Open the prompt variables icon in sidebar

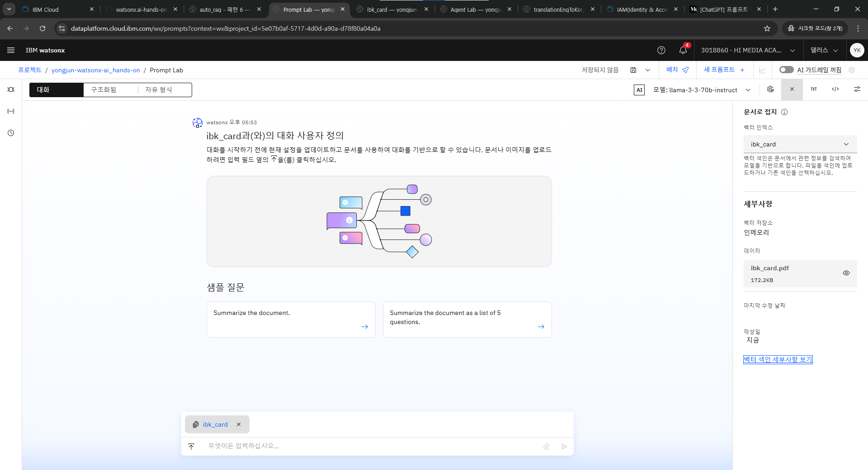(11, 111)
